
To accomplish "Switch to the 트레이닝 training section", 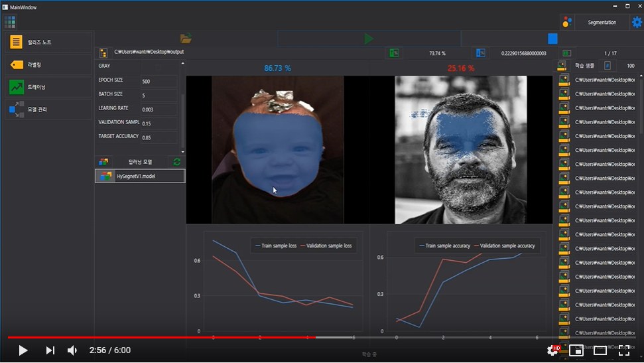I will click(48, 87).
